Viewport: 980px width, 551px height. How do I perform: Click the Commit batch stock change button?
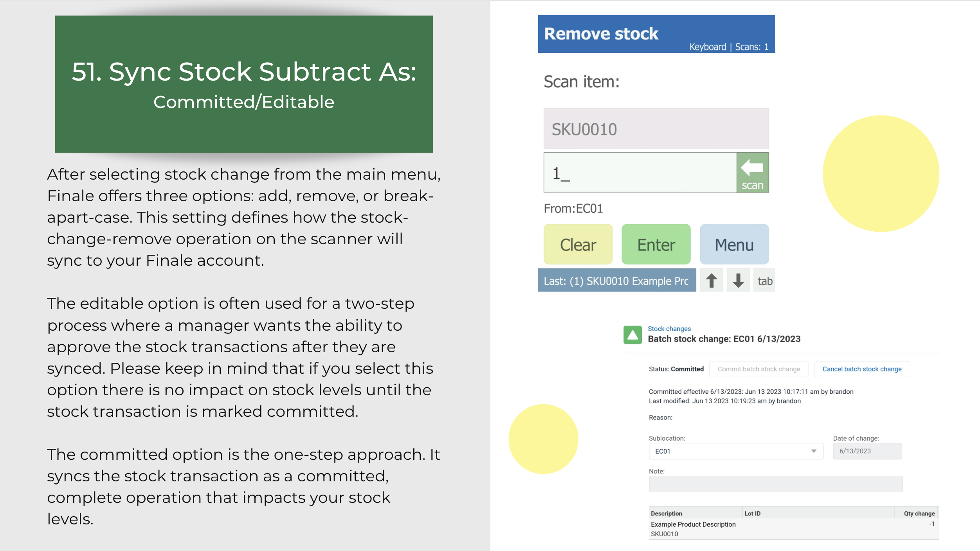(759, 369)
